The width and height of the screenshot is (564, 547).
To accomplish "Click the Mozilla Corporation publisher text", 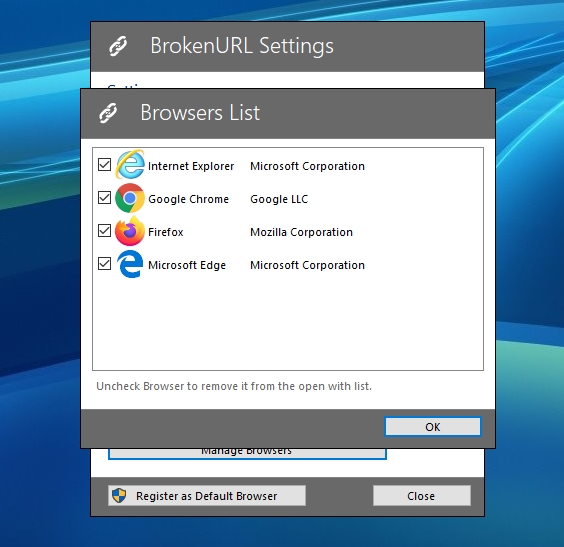I will tap(301, 232).
